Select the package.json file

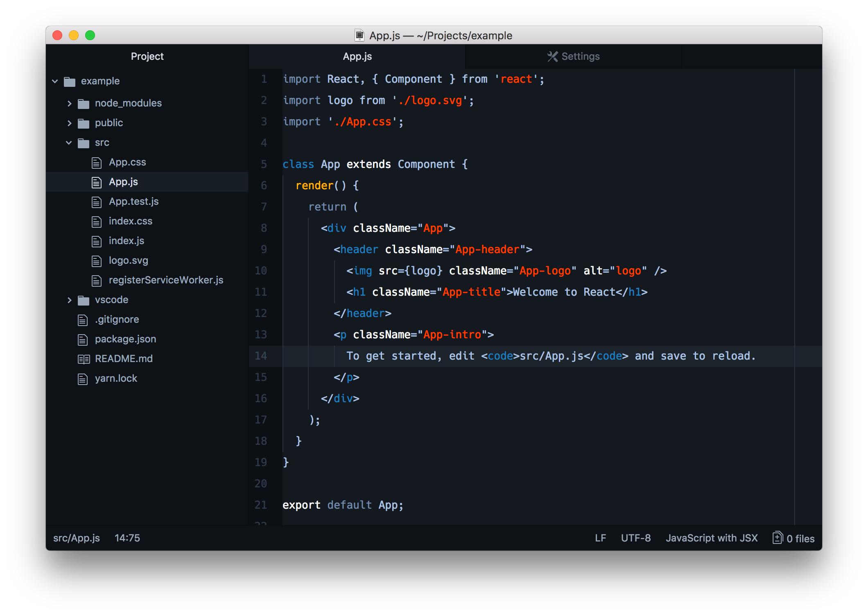125,339
